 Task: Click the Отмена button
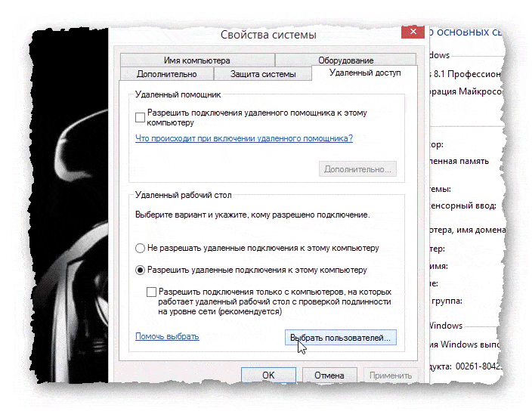click(329, 375)
